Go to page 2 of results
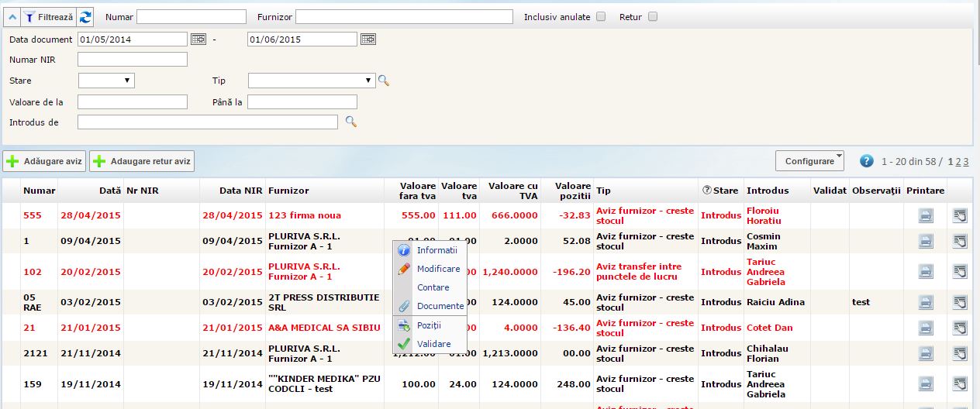The width and height of the screenshot is (980, 409). pyautogui.click(x=958, y=162)
